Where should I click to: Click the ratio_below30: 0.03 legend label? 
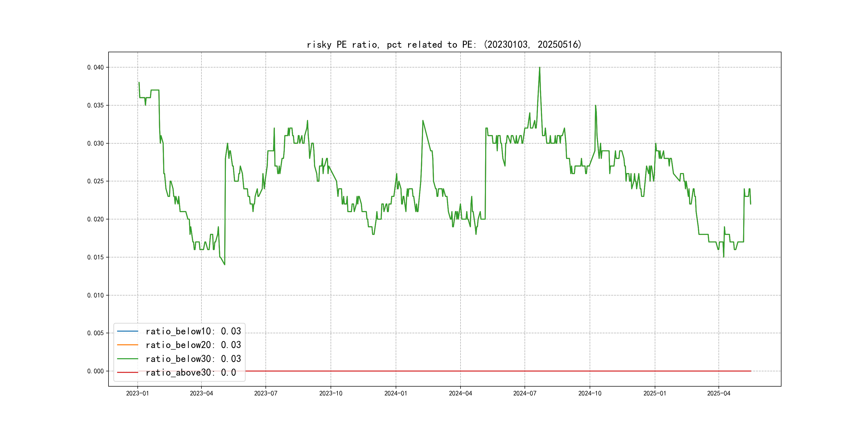pos(193,359)
